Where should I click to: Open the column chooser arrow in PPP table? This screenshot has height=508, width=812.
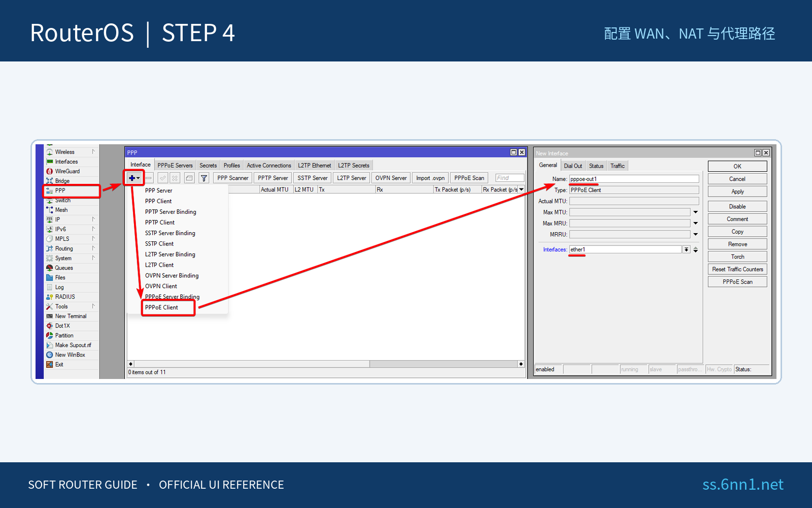pyautogui.click(x=521, y=189)
